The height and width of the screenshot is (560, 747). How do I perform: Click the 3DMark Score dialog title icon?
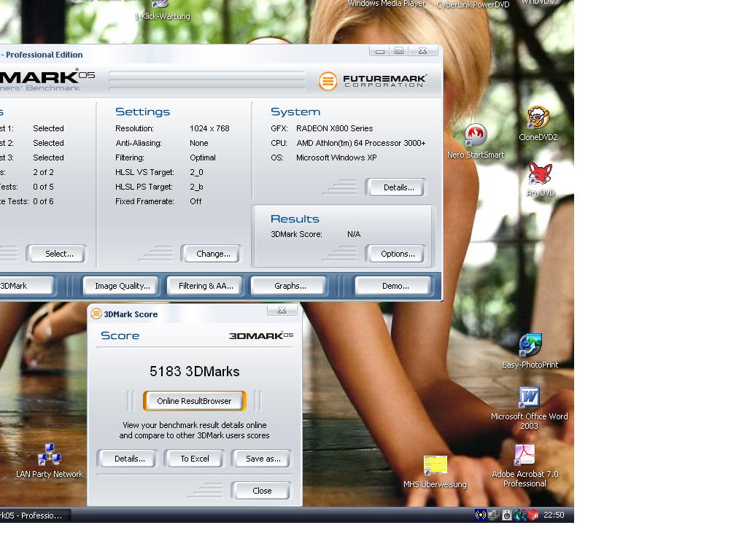coord(96,314)
